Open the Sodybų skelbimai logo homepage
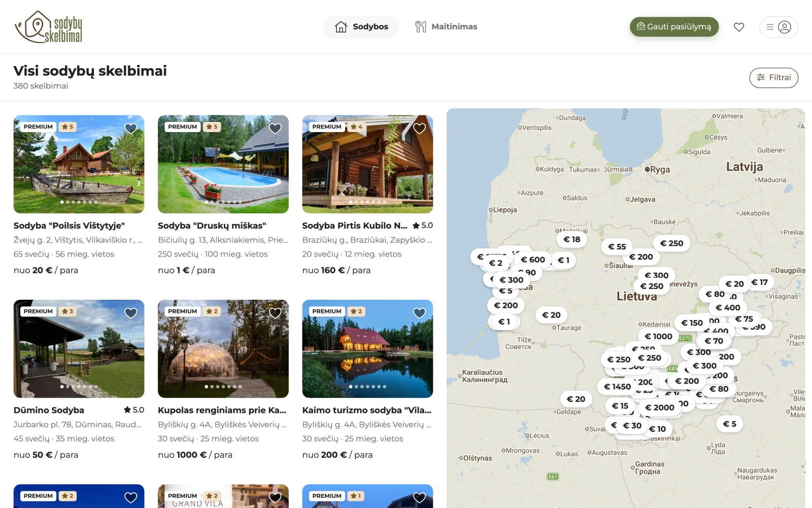The image size is (812, 508). (x=49, y=26)
